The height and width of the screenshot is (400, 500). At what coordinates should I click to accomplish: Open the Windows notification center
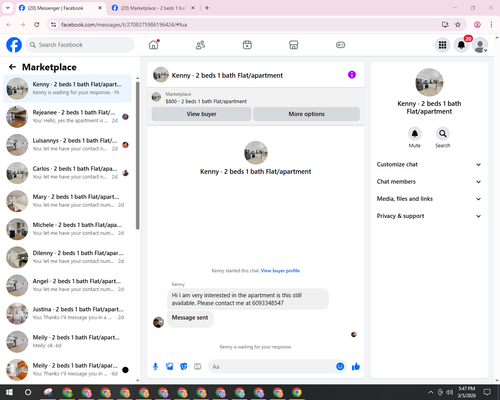[487, 392]
